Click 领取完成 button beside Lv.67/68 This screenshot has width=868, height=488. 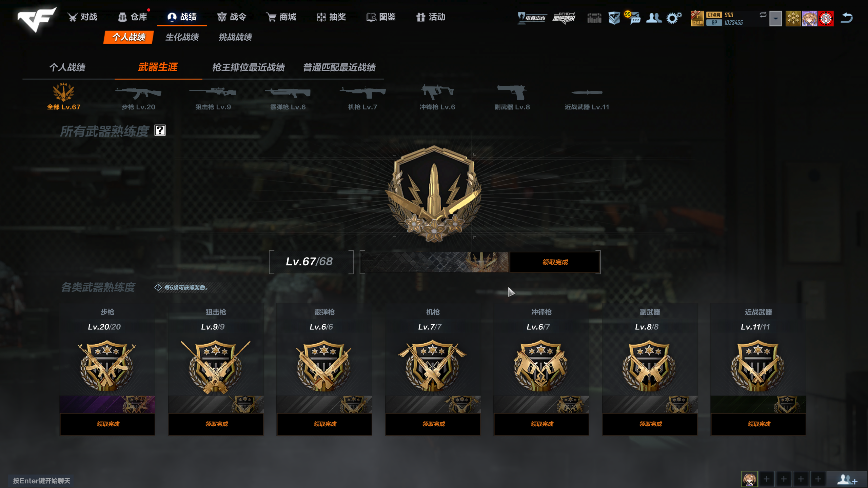click(555, 262)
